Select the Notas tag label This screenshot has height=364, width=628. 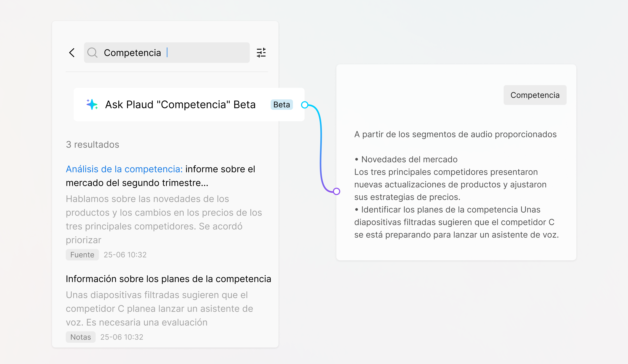pyautogui.click(x=80, y=337)
